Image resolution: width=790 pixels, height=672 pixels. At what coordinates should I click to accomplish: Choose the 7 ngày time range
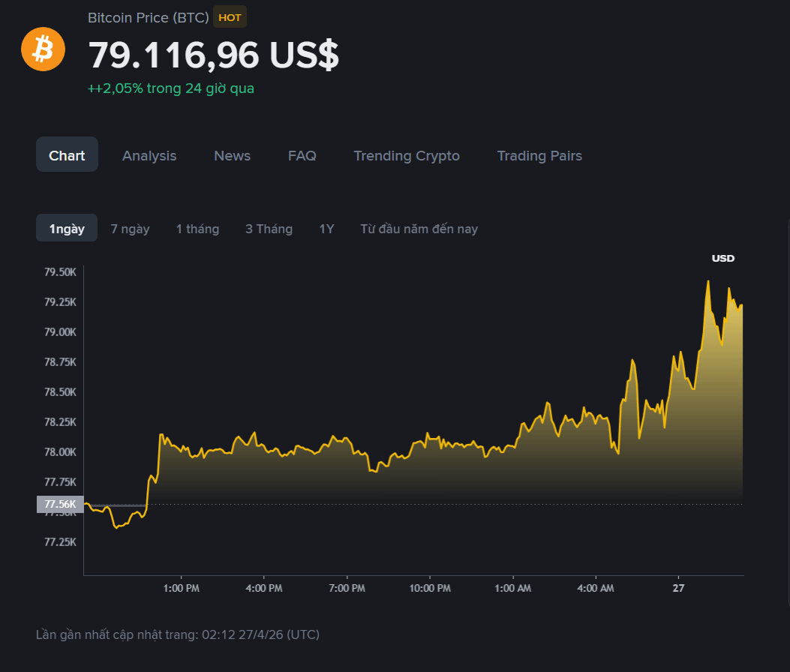pos(130,229)
